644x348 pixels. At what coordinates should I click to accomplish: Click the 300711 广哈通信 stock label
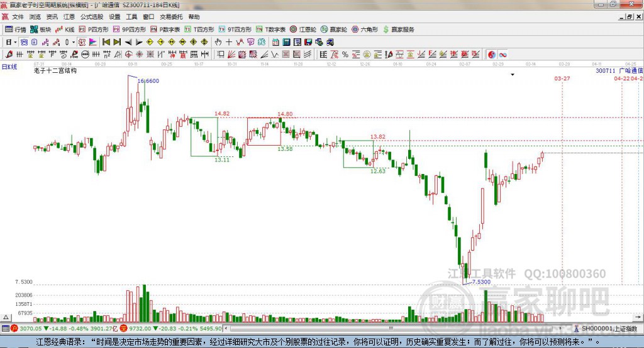[x=619, y=70]
